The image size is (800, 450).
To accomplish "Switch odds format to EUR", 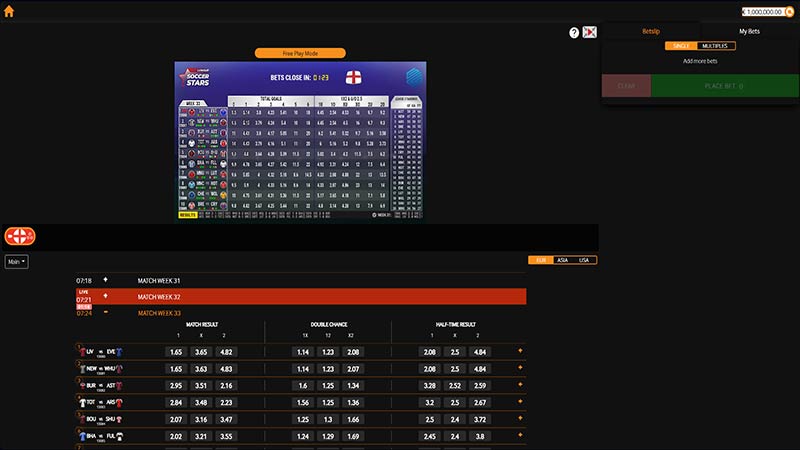I will pos(541,260).
